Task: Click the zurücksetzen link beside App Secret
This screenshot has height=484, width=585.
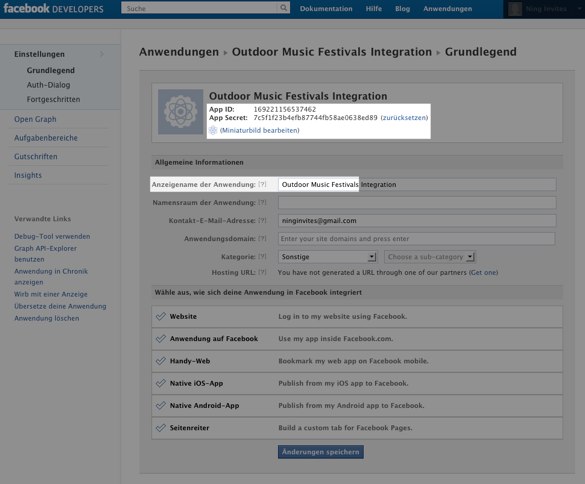Action: coord(404,118)
